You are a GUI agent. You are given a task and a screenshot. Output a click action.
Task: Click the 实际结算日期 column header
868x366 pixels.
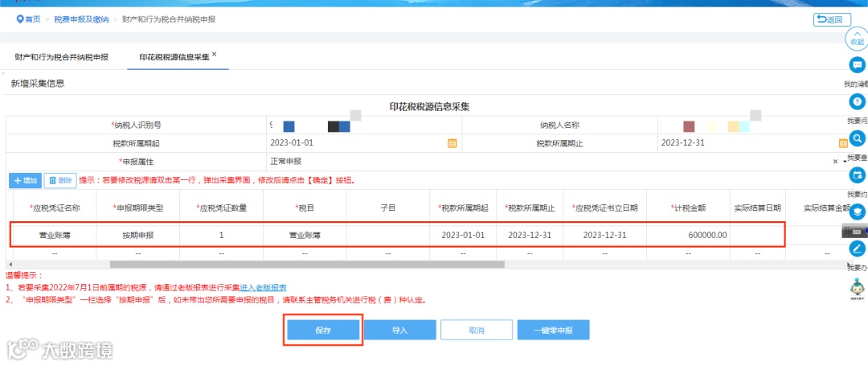point(757,208)
